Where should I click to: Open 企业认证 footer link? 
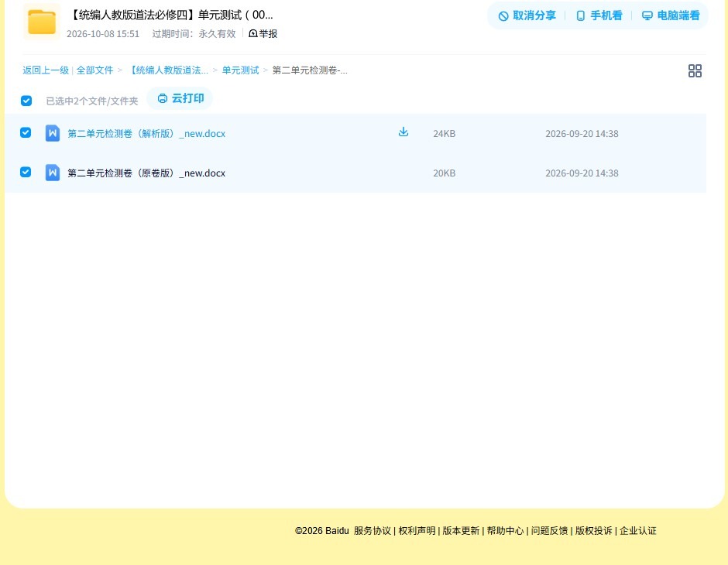[638, 531]
